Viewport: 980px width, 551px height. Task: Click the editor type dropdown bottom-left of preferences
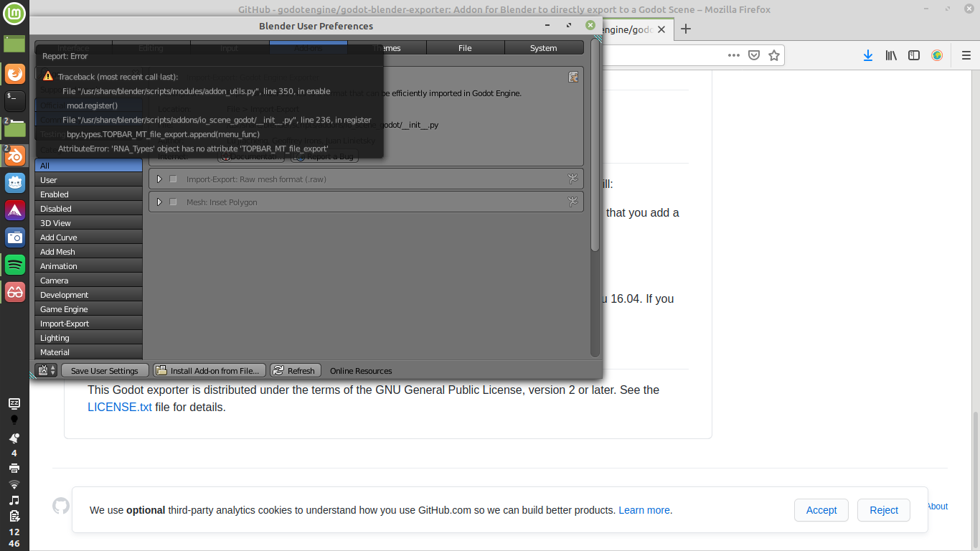(45, 370)
